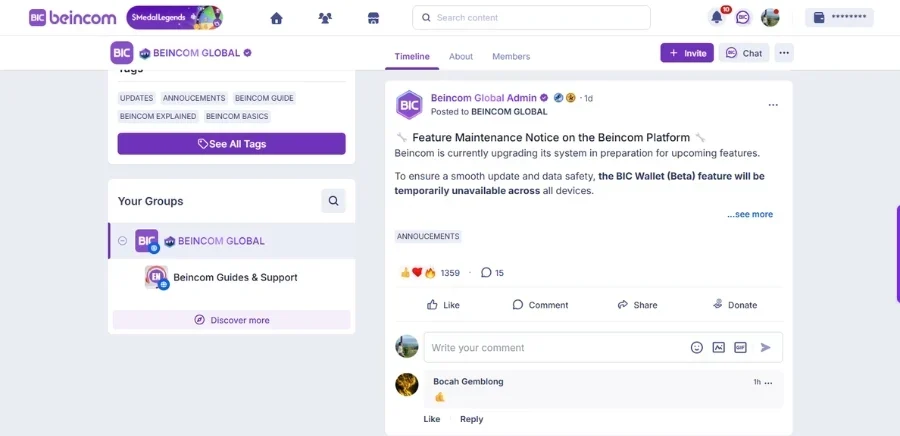This screenshot has height=436, width=900.
Task: Open Bocah Gemblong's avatar
Action: pos(407,384)
